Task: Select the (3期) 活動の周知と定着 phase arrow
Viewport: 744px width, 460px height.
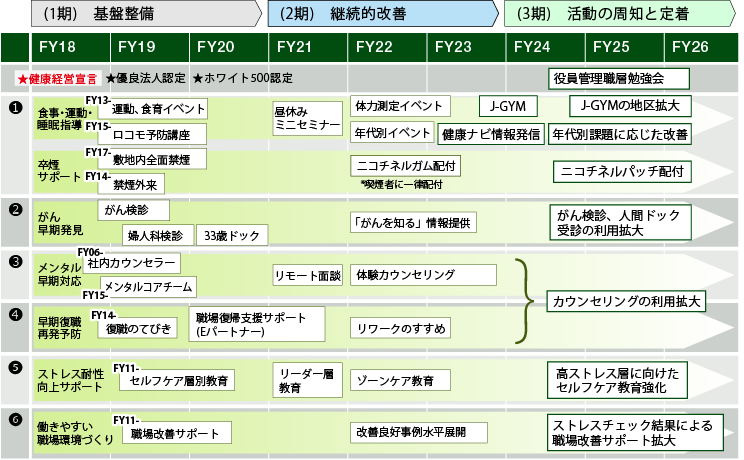Action: tap(615, 14)
